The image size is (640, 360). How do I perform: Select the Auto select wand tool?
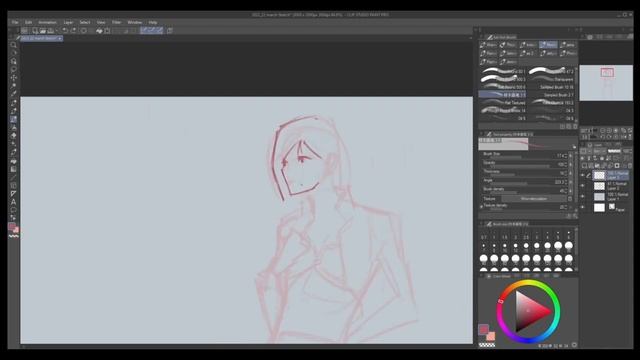[13, 86]
